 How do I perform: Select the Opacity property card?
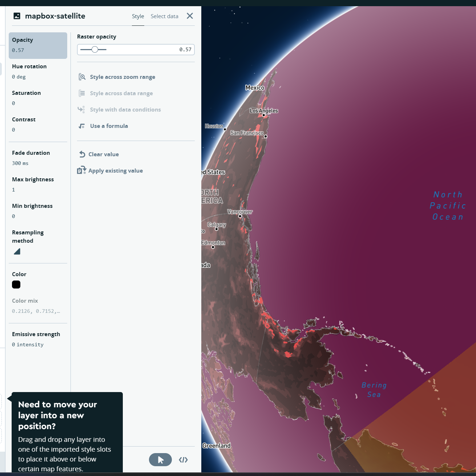[x=38, y=45]
